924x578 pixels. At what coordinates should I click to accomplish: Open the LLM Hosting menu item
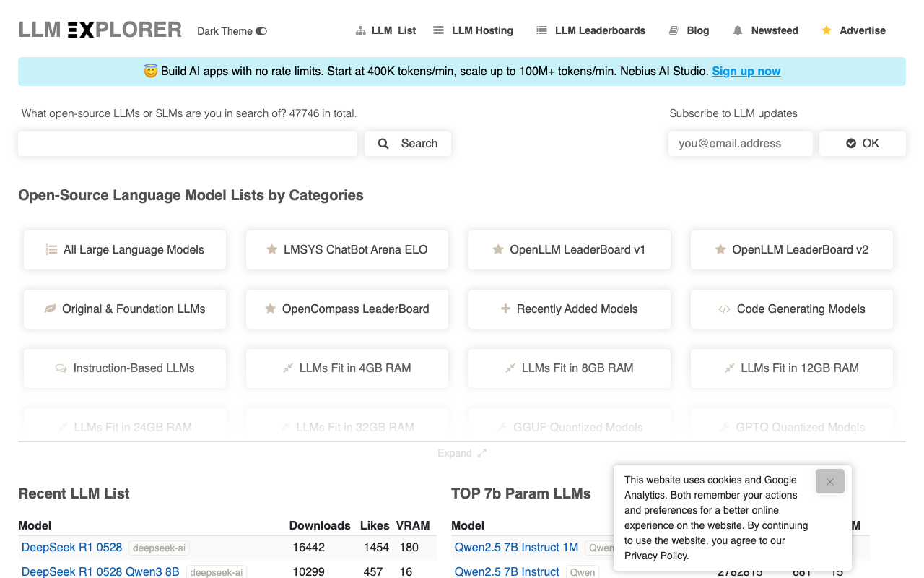473,30
